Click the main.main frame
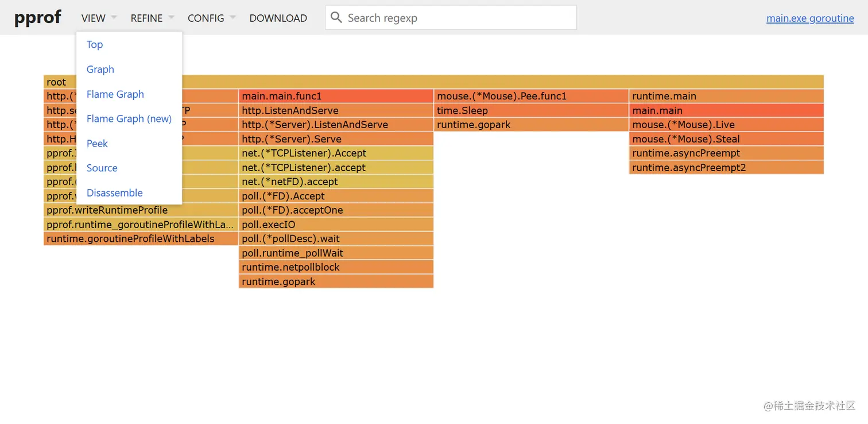 [x=726, y=110]
